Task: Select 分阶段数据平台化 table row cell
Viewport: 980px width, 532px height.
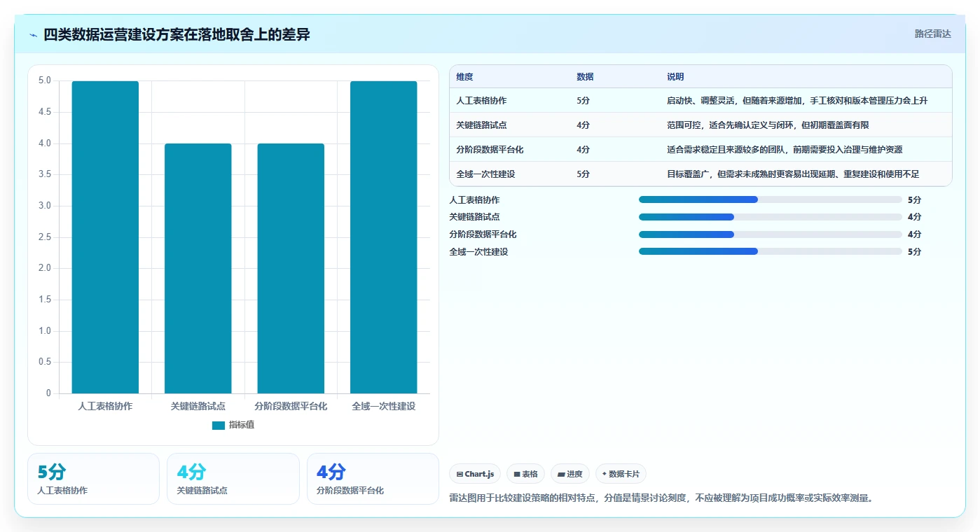Action: point(490,150)
